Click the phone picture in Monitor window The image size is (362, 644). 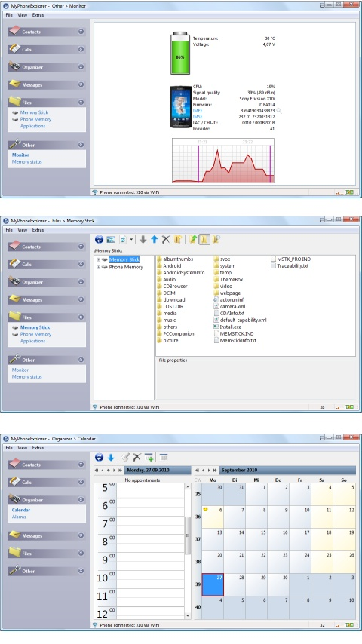coord(180,107)
